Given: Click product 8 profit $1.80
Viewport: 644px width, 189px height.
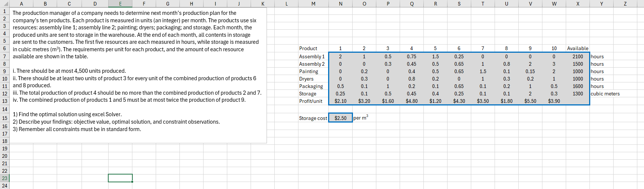Looking at the screenshot, I should [506, 101].
